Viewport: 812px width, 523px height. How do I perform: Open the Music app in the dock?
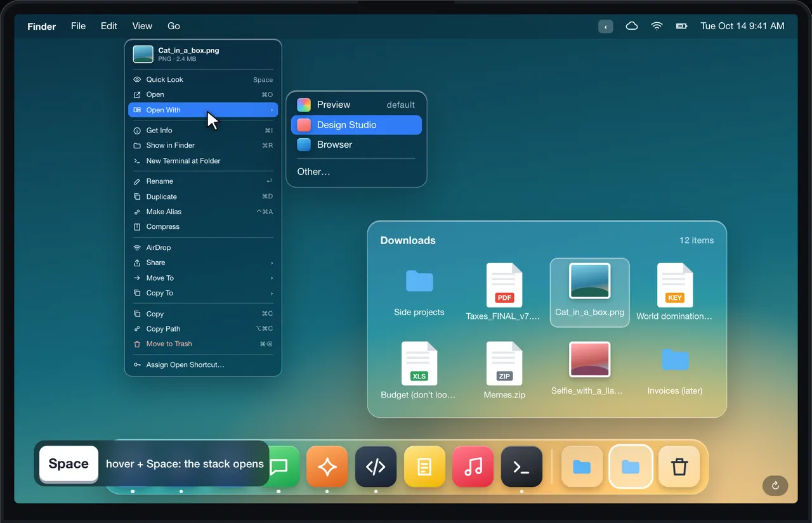point(473,467)
